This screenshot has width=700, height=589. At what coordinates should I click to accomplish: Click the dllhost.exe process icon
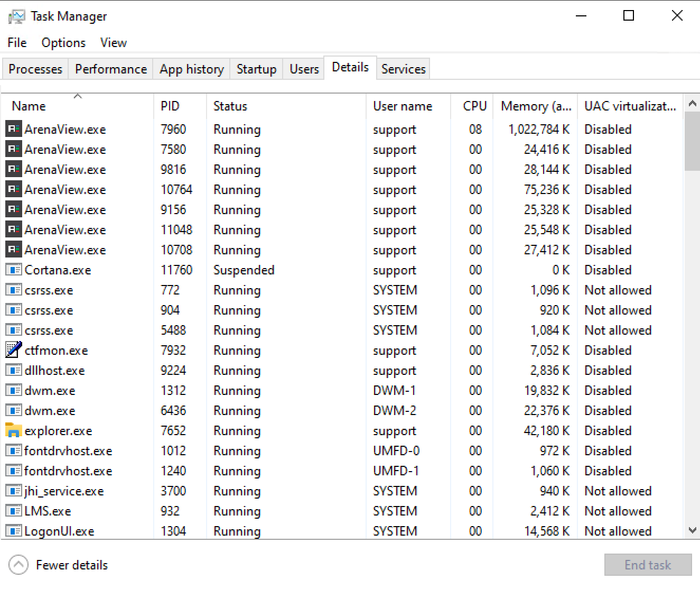(13, 370)
